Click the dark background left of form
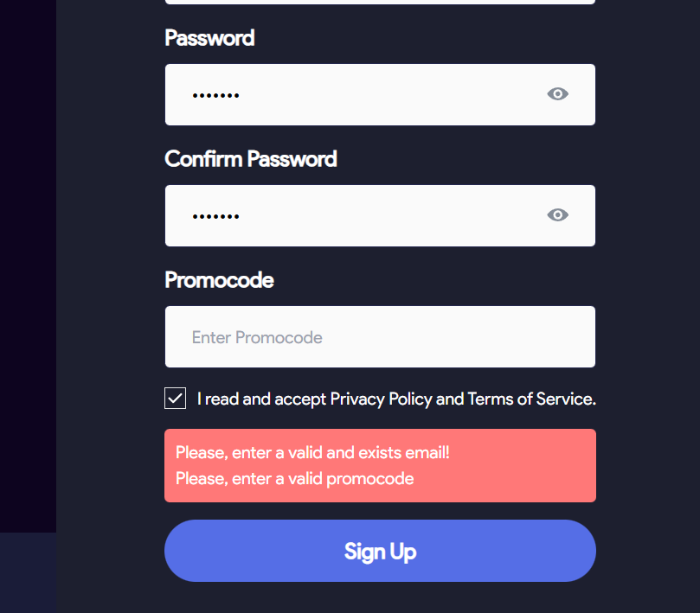This screenshot has height=613, width=700. tap(28, 259)
